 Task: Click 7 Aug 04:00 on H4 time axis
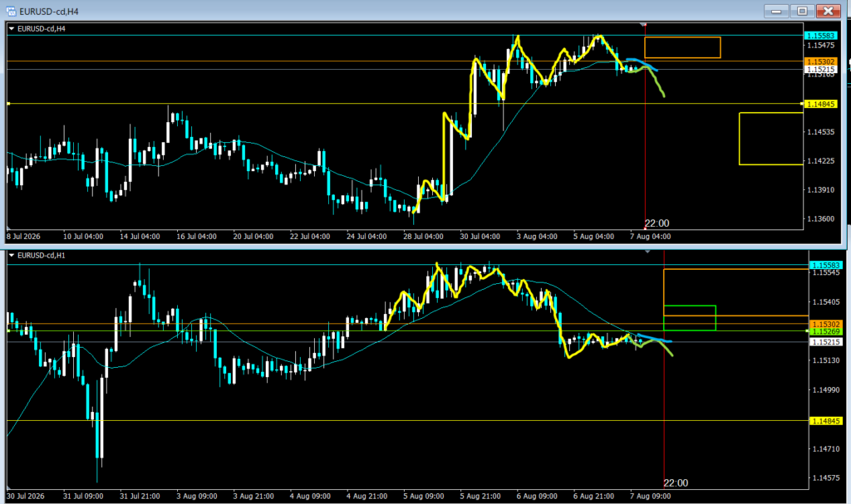650,237
